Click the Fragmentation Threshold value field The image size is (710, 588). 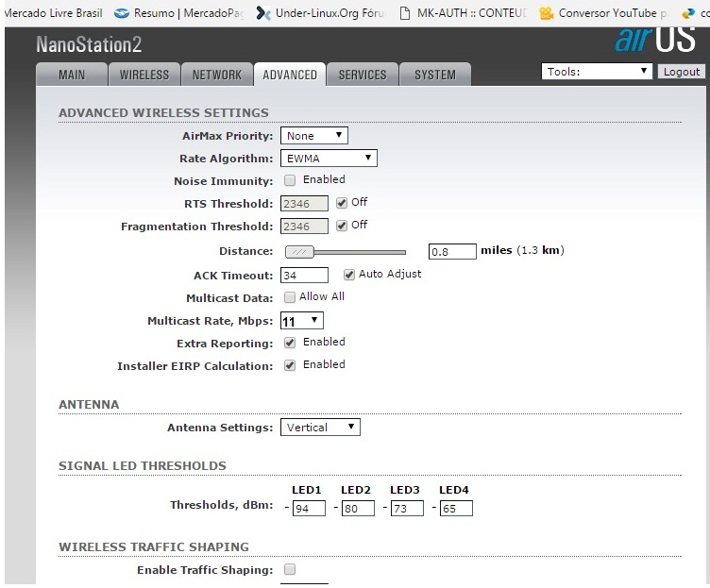pos(304,226)
